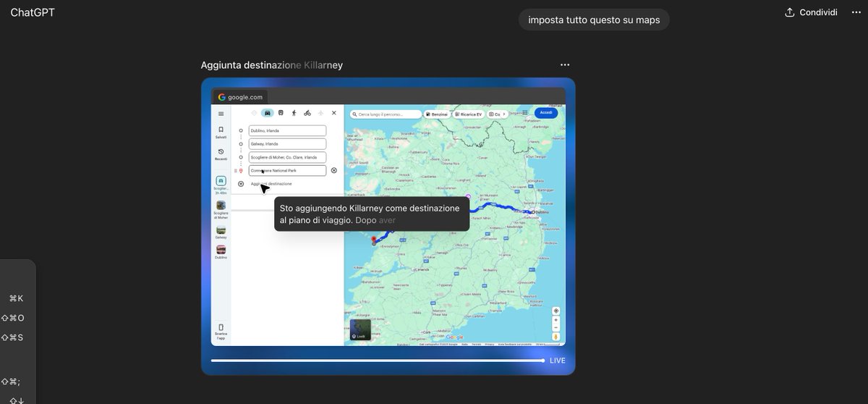The width and height of the screenshot is (868, 404).
Task: Remove the Connemara National Park destination
Action: coord(334,171)
